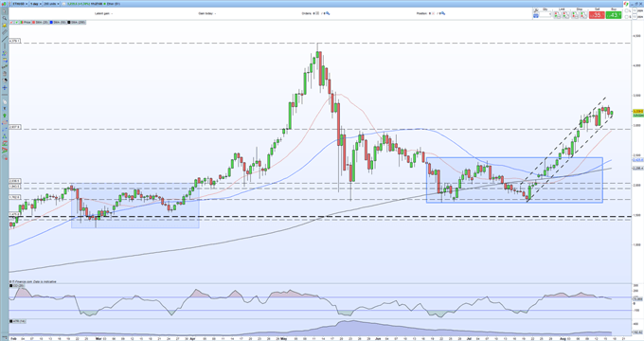
Task: Click the first Limit order icon
Action: click(557, 15)
